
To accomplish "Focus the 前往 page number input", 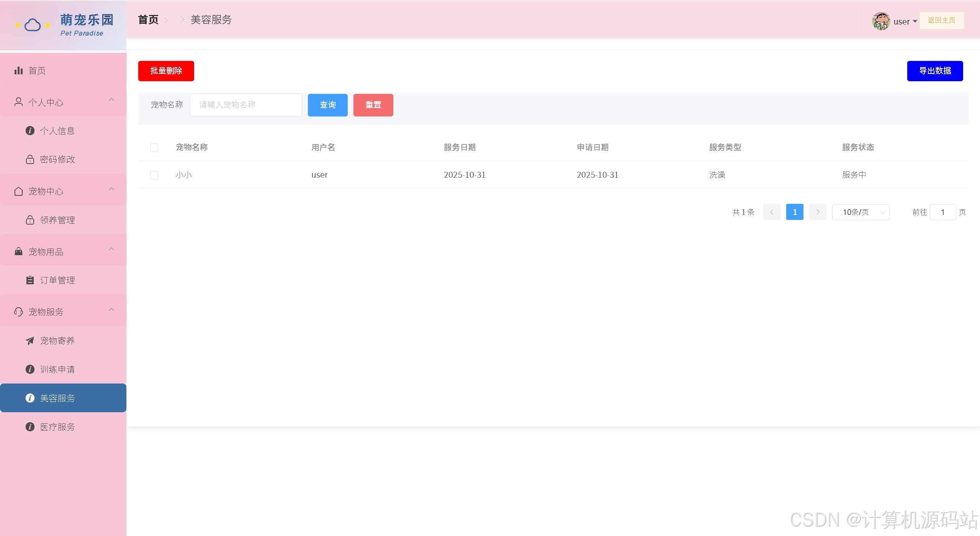I will (942, 212).
